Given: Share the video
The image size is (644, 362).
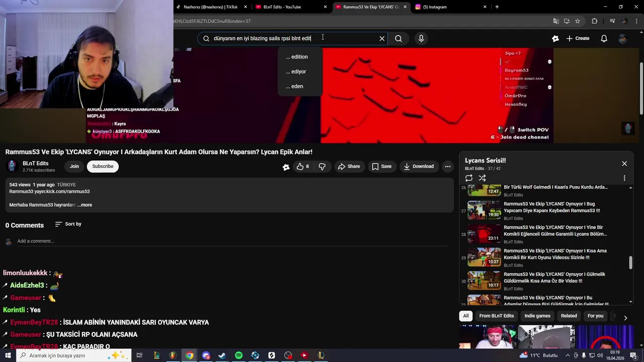Looking at the screenshot, I should 349,166.
